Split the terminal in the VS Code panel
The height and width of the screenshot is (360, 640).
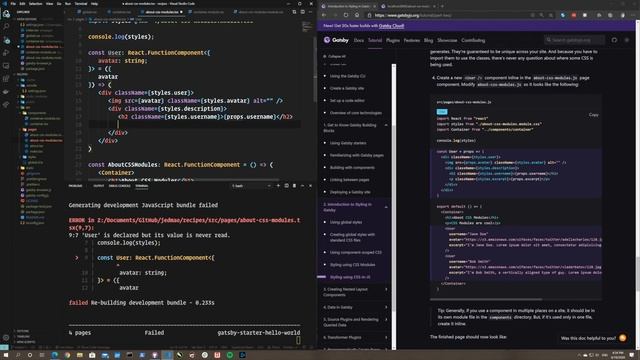287,186
